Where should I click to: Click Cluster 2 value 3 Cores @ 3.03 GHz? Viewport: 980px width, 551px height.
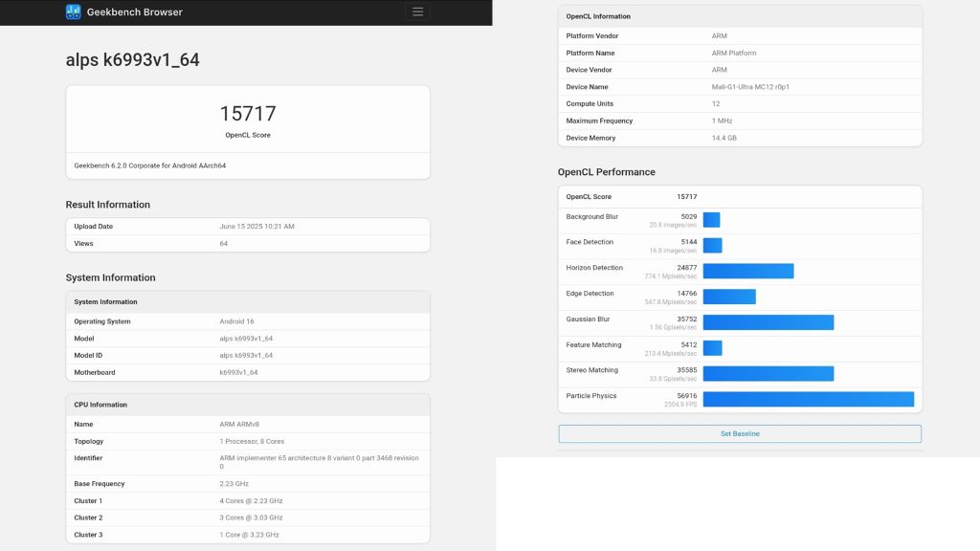(251, 518)
